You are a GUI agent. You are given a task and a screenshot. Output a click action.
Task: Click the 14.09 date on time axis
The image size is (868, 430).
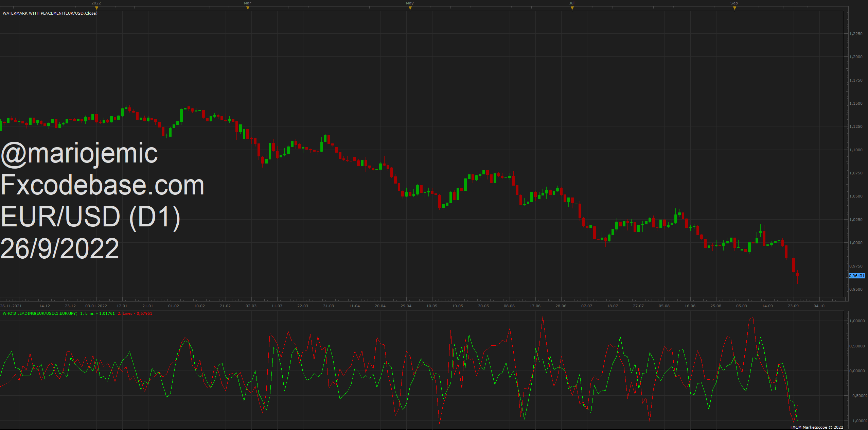tap(767, 306)
